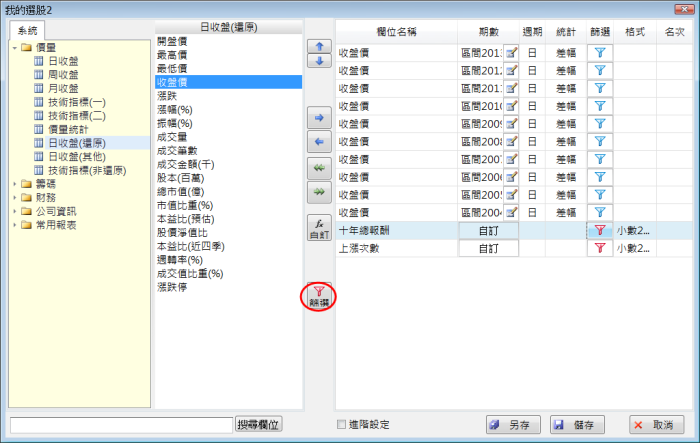Edit the period of the 區間2012 row
The height and width of the screenshot is (443, 700).
click(x=511, y=71)
